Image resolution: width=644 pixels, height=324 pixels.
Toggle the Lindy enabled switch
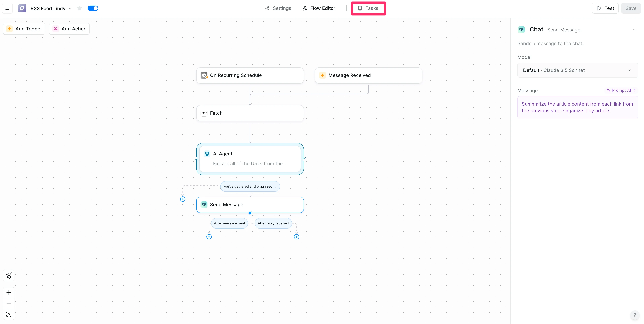point(93,8)
